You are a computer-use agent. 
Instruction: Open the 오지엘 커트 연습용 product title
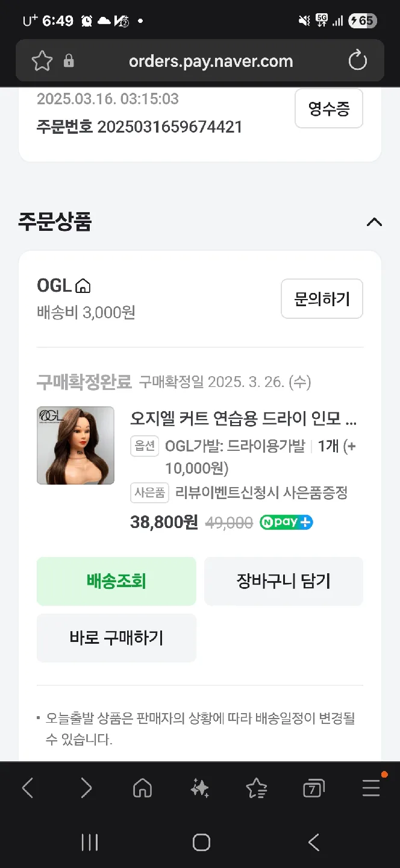pos(243,418)
